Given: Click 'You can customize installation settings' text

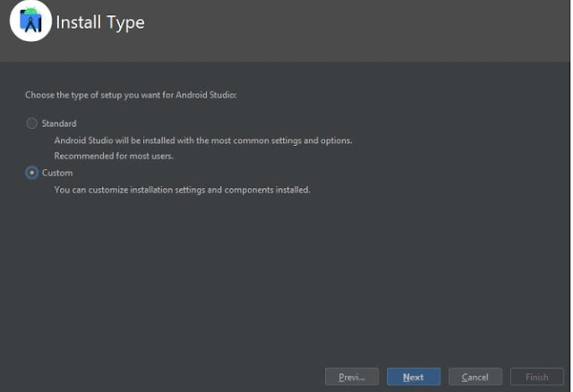Looking at the screenshot, I should click(x=182, y=190).
